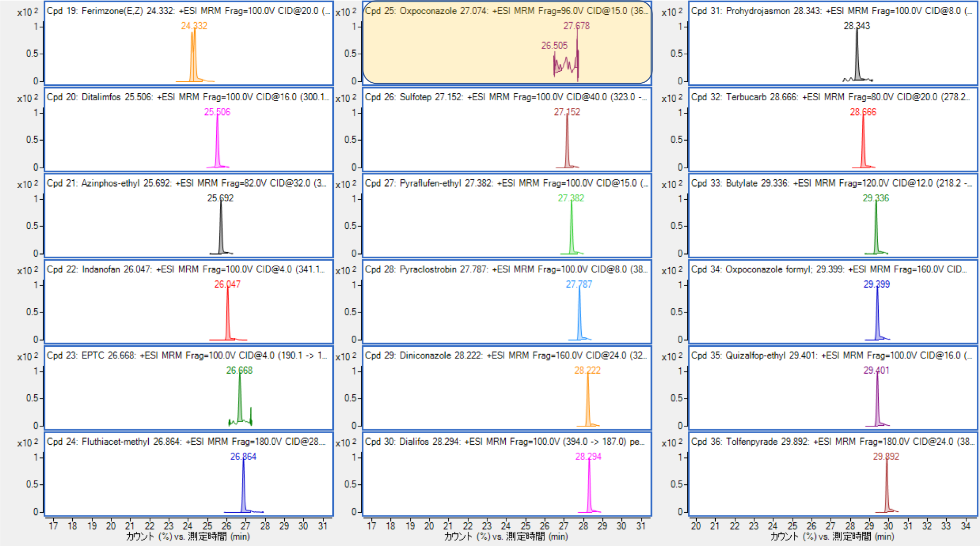Click the peak label 26.505 in Oxpoconazole
Viewport: 980px width, 546px height.
click(554, 46)
